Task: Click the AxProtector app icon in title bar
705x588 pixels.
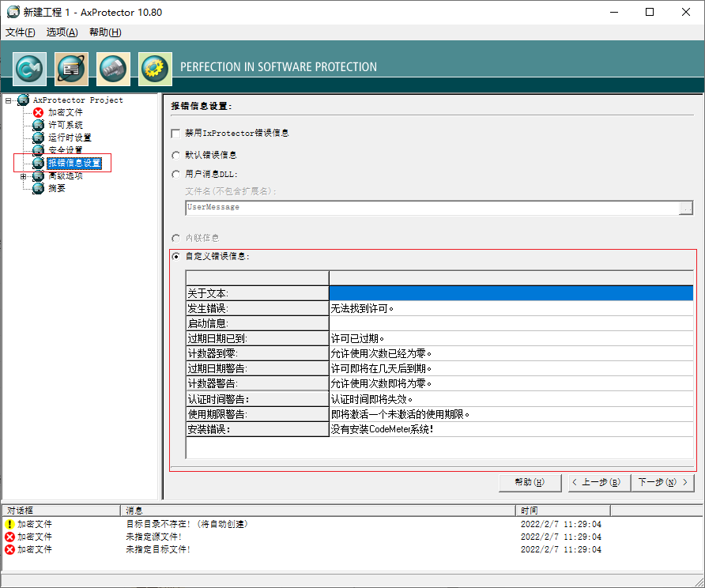Action: coord(13,12)
